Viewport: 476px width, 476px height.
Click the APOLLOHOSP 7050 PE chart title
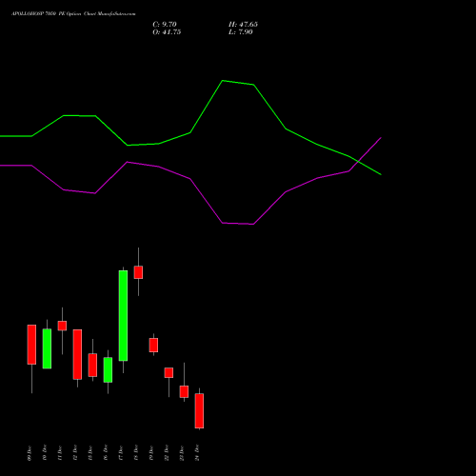73,13
